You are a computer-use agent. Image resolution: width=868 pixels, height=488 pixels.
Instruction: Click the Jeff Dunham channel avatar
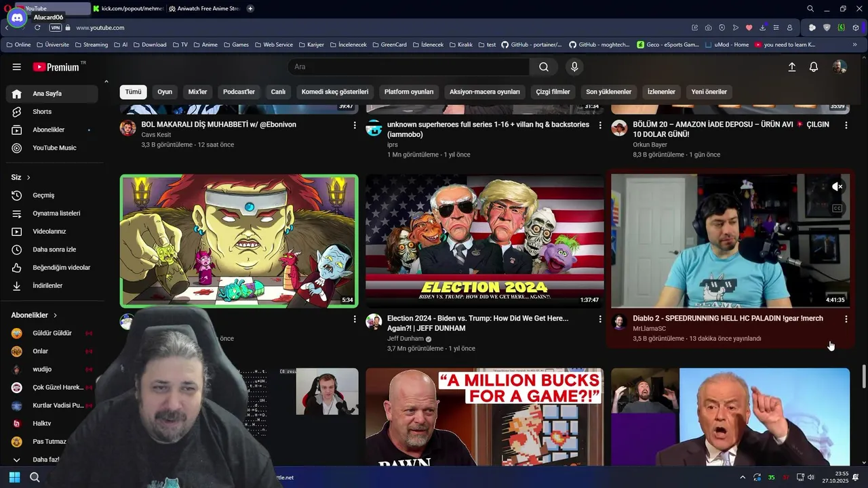pyautogui.click(x=374, y=322)
